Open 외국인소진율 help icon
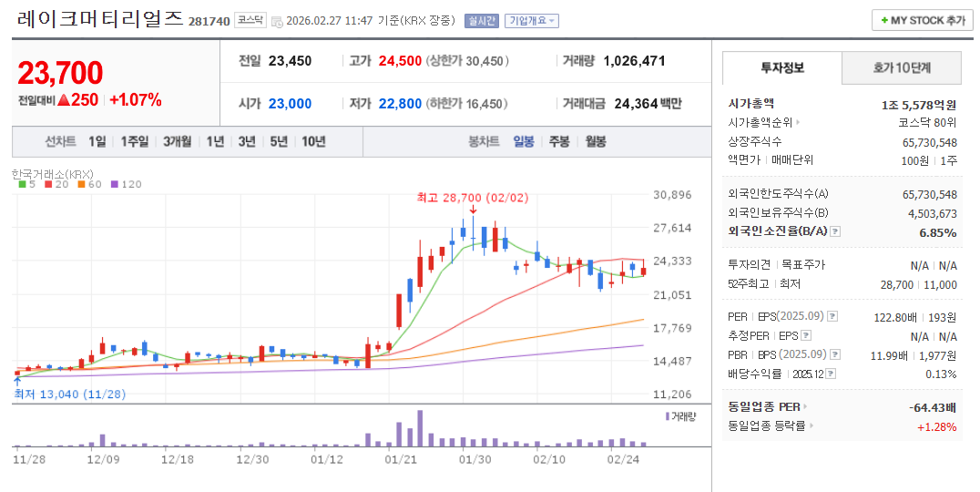 tap(835, 231)
